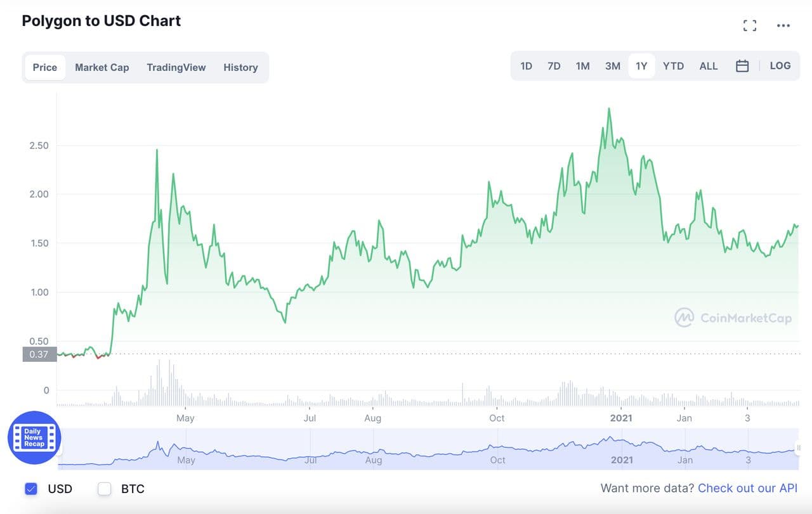The height and width of the screenshot is (514, 812).
Task: Enter fullscreen chart view
Action: pyautogui.click(x=750, y=25)
